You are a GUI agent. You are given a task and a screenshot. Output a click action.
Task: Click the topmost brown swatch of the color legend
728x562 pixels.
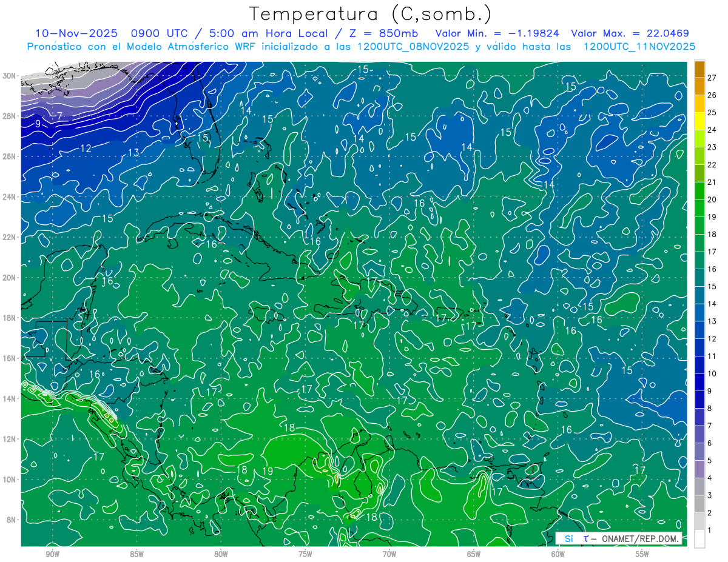[x=699, y=69]
